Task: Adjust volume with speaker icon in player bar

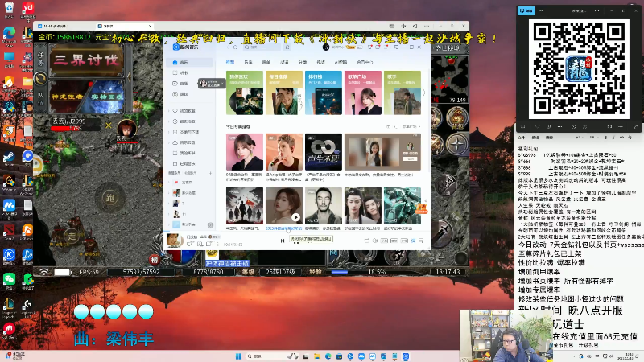Action: pyautogui.click(x=375, y=241)
